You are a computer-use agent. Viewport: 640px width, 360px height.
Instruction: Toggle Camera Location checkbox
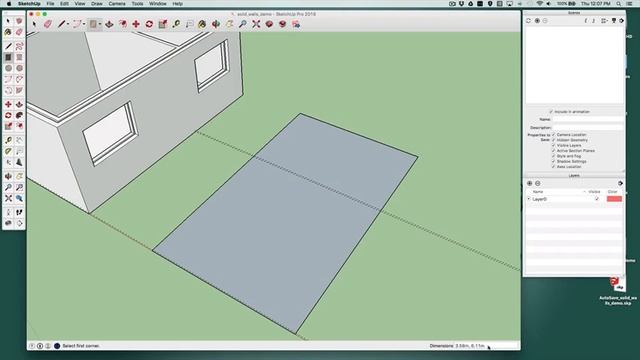553,134
